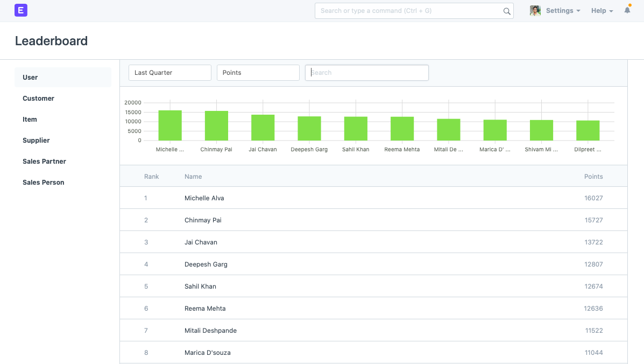The image size is (644, 364).
Task: Click the Shivam Mi chart bar
Action: 541,130
